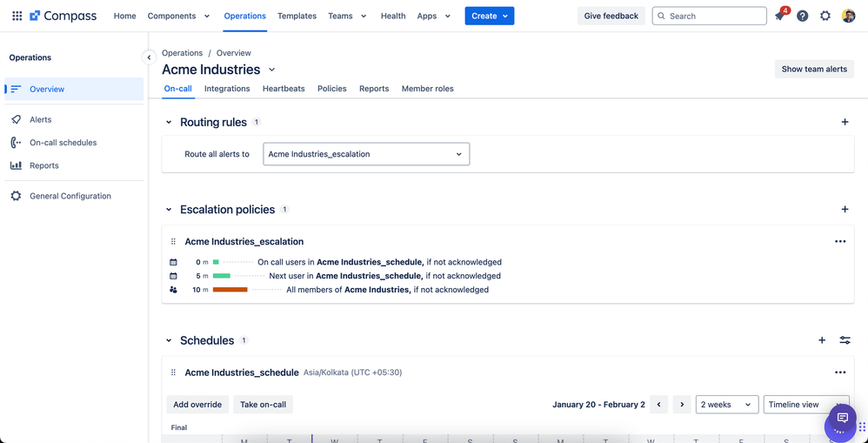Collapse the Escalation policies section
Screen dimensions: 868x443
pyautogui.click(x=169, y=210)
